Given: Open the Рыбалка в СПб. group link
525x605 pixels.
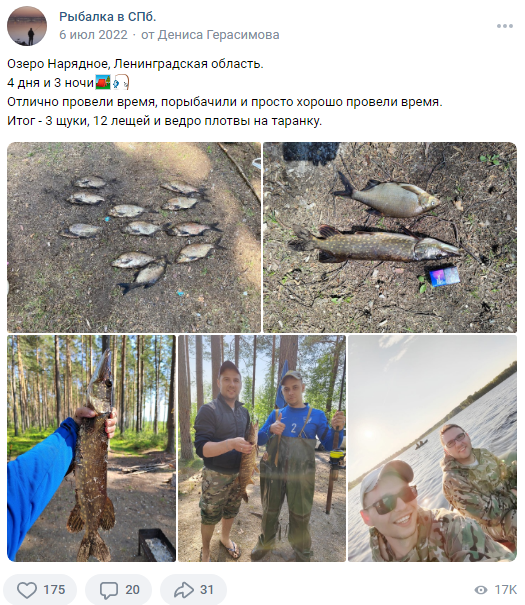Looking at the screenshot, I should pyautogui.click(x=108, y=17).
